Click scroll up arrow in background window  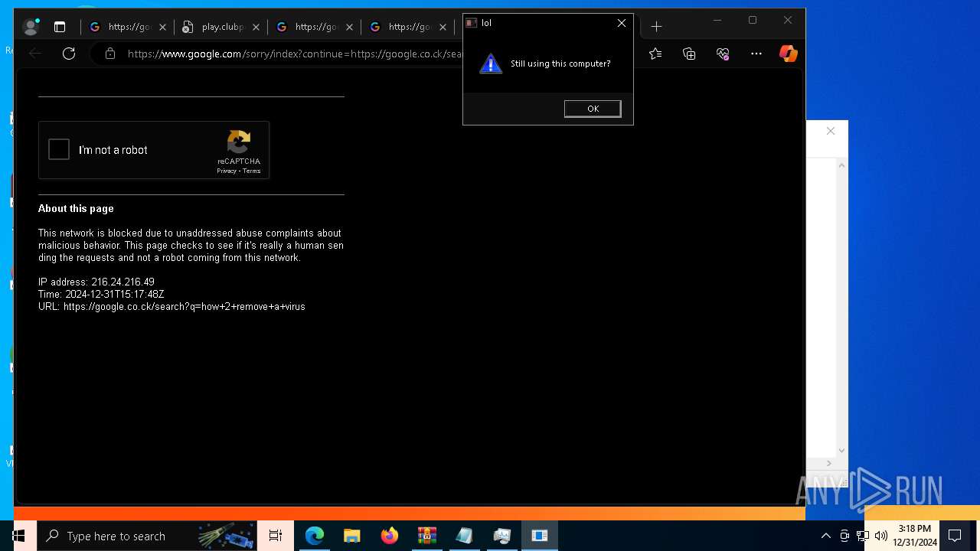[842, 165]
